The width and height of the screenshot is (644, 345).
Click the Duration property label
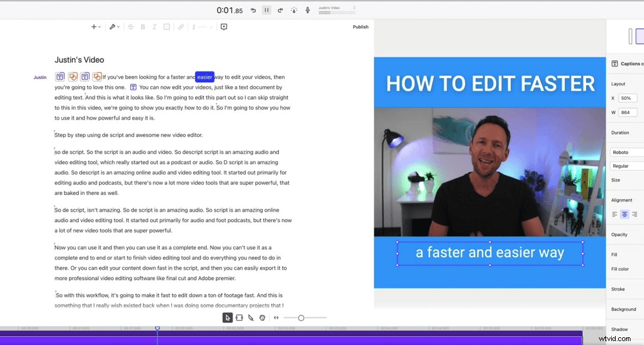tap(620, 133)
